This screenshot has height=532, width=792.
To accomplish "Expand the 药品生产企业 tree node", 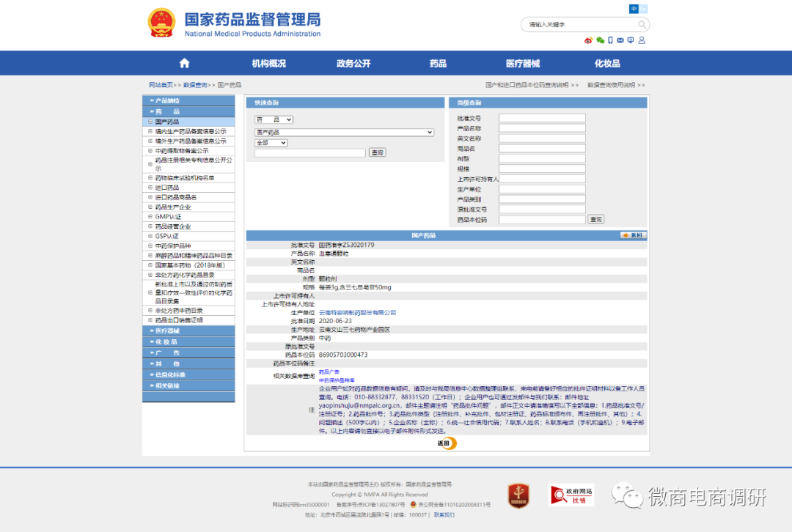I will tap(150, 207).
